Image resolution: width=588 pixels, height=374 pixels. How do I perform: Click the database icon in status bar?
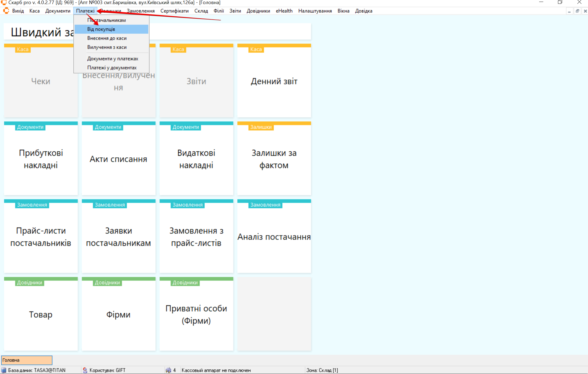click(x=4, y=370)
